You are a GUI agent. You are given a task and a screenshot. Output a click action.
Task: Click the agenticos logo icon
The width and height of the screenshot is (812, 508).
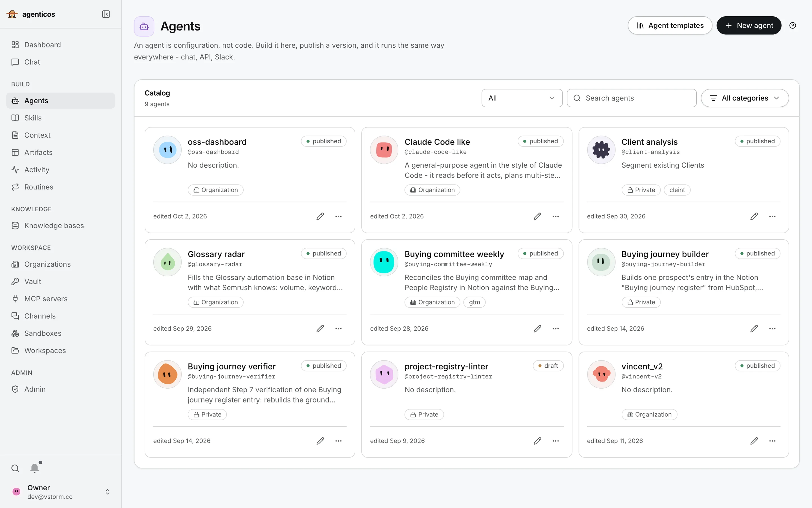[12, 14]
